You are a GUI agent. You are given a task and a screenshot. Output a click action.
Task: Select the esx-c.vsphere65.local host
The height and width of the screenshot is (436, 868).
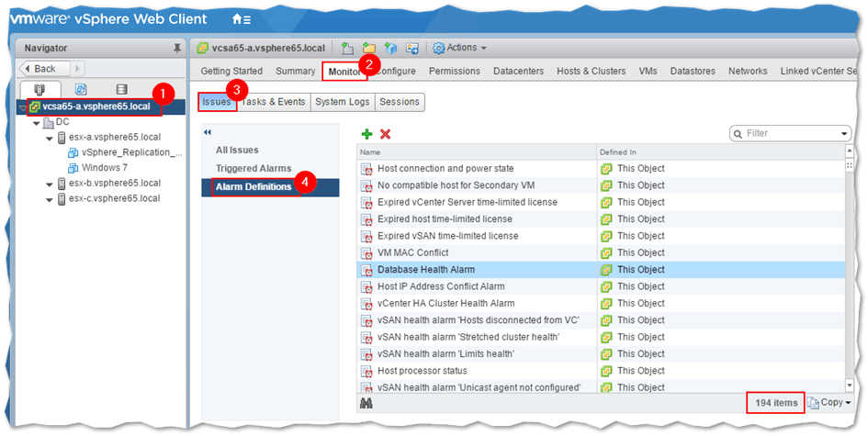click(x=114, y=198)
